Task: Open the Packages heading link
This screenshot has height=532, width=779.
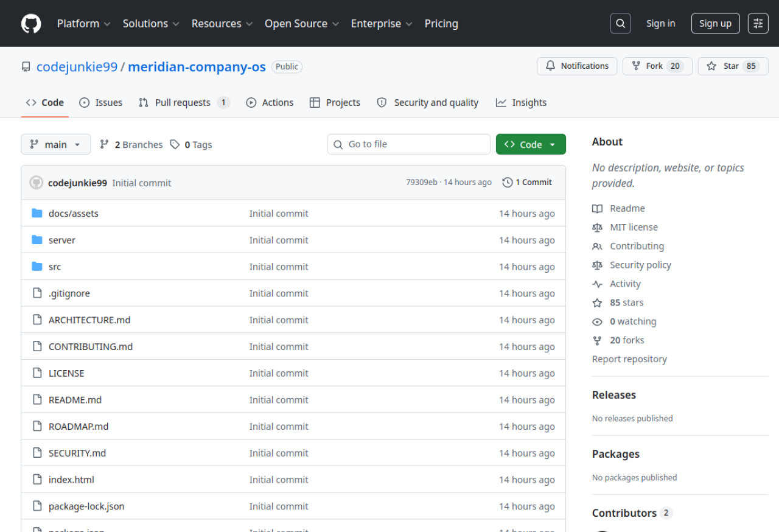Action: 616,454
